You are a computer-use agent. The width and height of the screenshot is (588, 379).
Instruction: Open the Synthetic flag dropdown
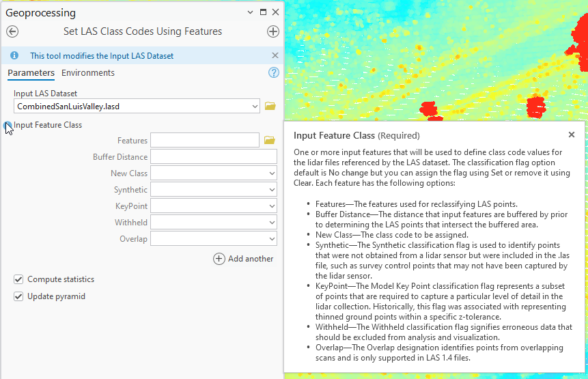click(x=272, y=190)
